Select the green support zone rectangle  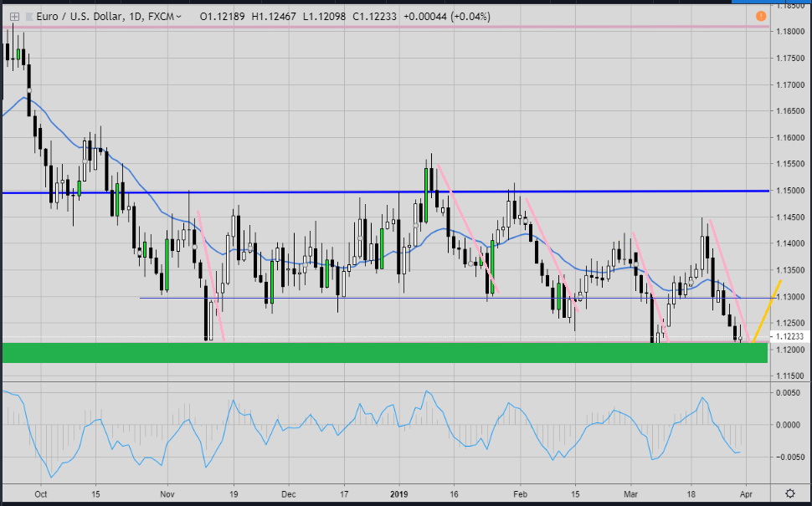(x=385, y=352)
